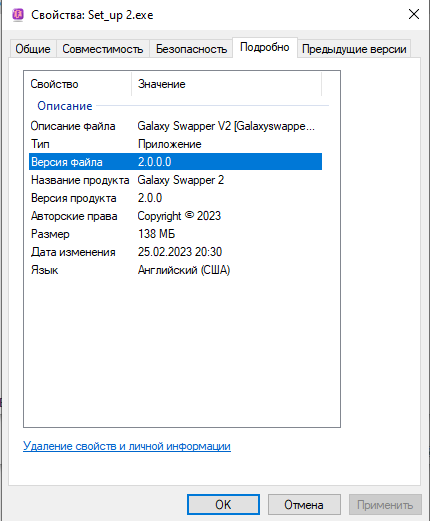
Task: Collapse the Описание group header
Action: pos(65,106)
